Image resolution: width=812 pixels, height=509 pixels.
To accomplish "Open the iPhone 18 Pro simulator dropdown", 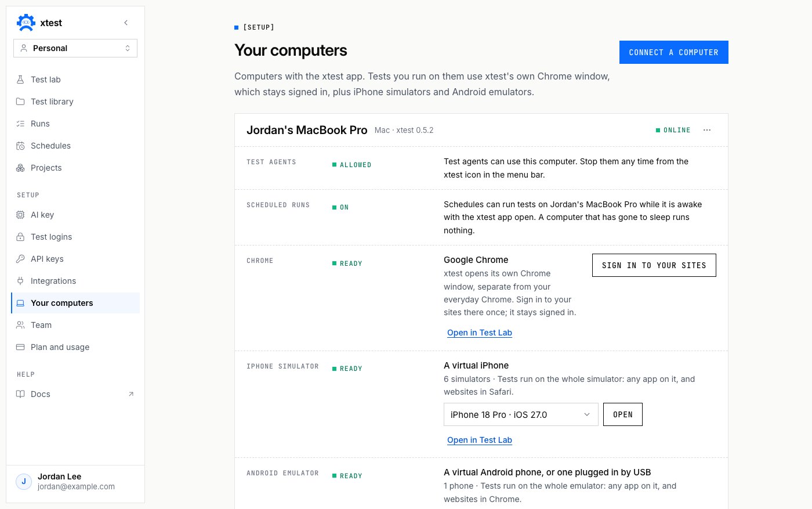I will point(521,414).
